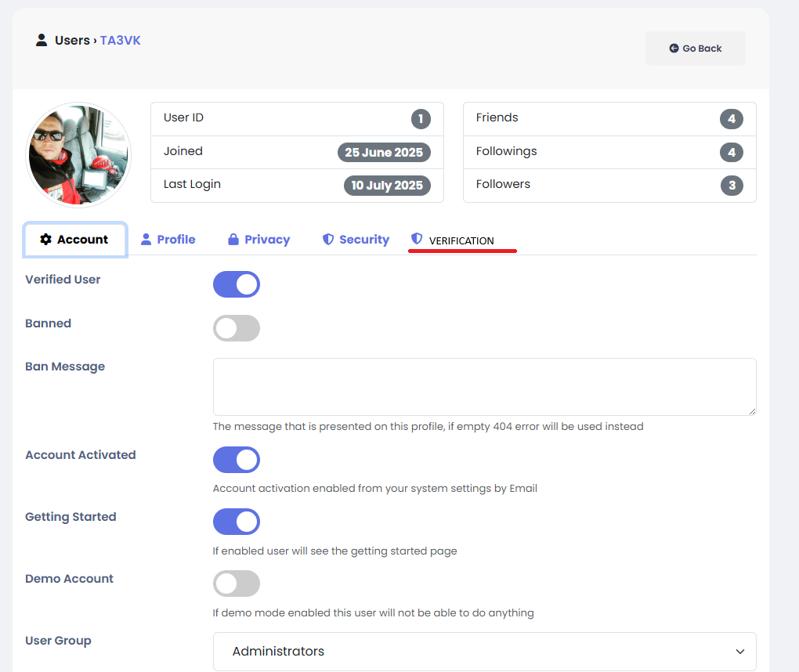
Task: Click the Friends count badge
Action: [x=731, y=119]
